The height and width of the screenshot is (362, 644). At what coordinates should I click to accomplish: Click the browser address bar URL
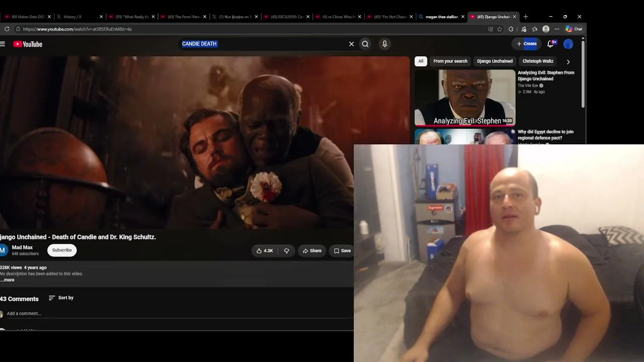pos(77,29)
